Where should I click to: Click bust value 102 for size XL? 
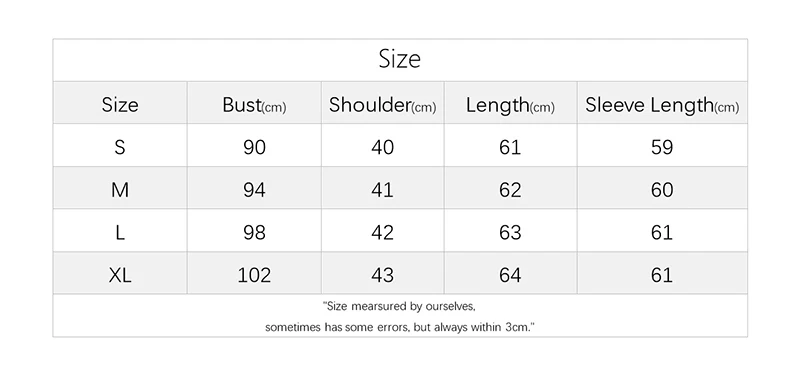tap(254, 275)
